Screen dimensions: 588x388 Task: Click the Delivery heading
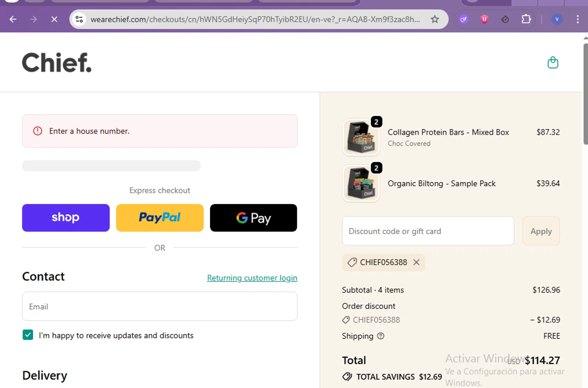pos(45,375)
